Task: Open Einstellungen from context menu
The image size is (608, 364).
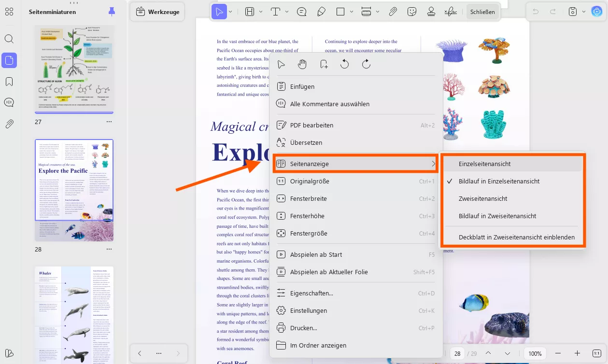Action: [355, 310]
